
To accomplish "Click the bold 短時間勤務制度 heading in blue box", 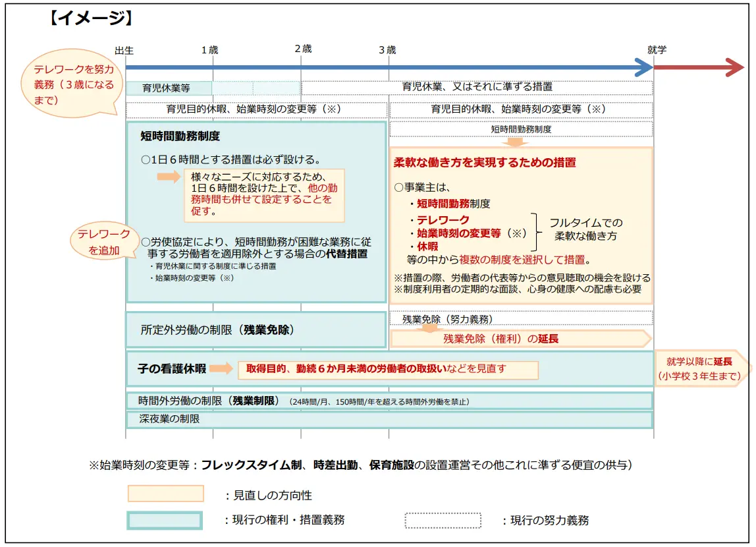I will click(x=180, y=136).
